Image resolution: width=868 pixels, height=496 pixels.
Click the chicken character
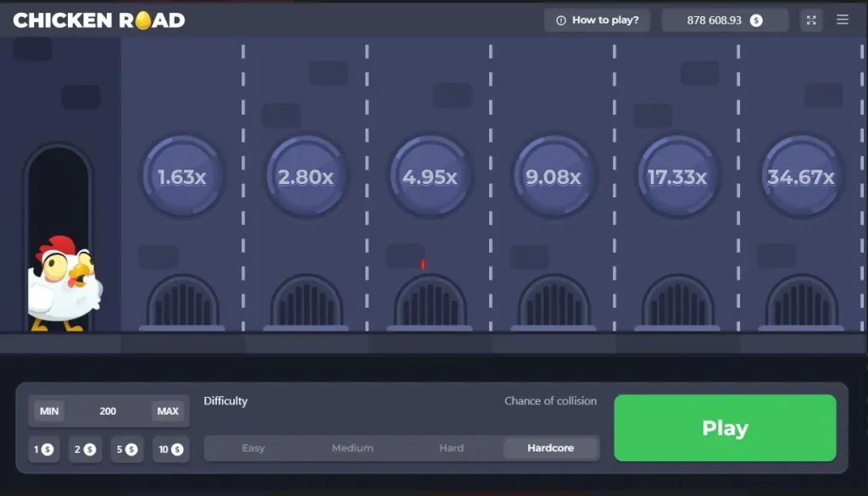[65, 284]
